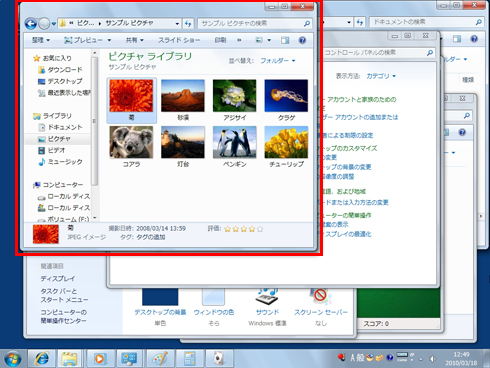Viewport: 490px width, 368px height.
Task: Open 表示方法 カテゴリ dropdown in Control Panel
Action: click(x=381, y=76)
